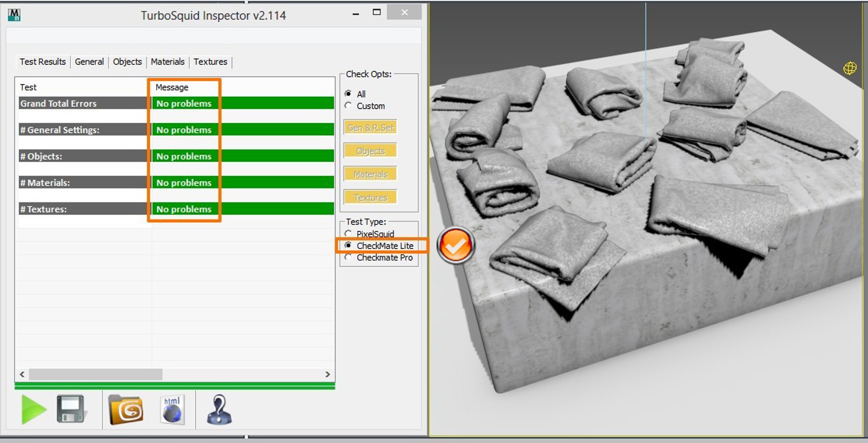Click No problems message for Grand Total Errors
This screenshot has width=868, height=443.
(184, 103)
